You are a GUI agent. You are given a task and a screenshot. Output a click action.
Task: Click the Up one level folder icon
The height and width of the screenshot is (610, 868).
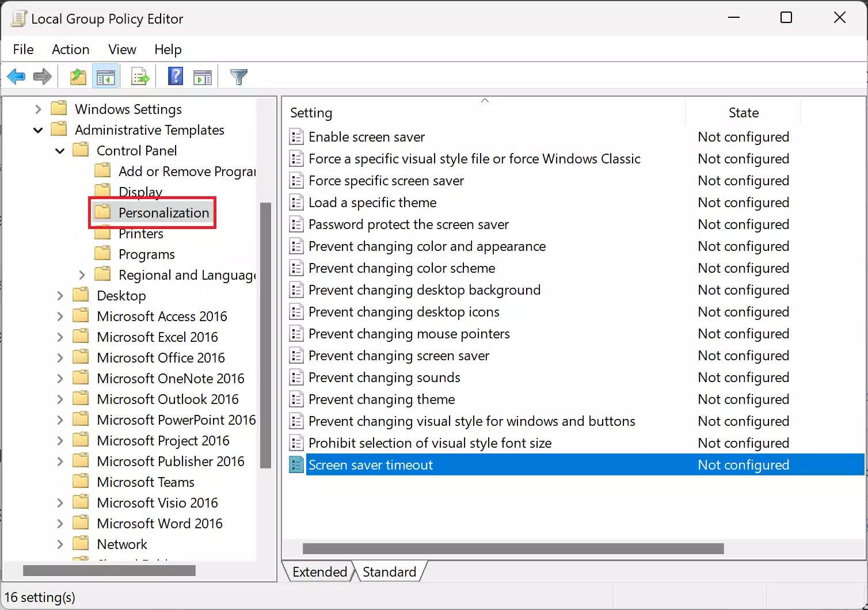point(78,76)
